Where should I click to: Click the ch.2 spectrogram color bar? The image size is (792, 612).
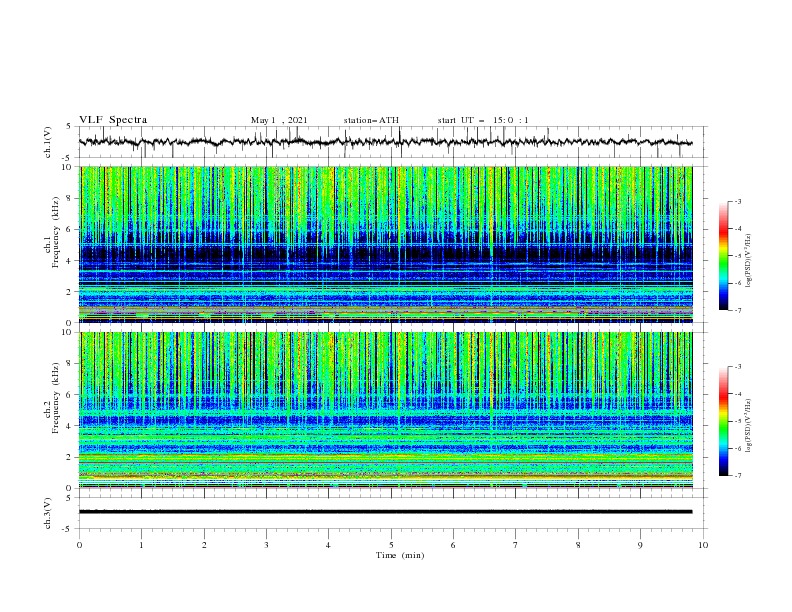click(723, 421)
